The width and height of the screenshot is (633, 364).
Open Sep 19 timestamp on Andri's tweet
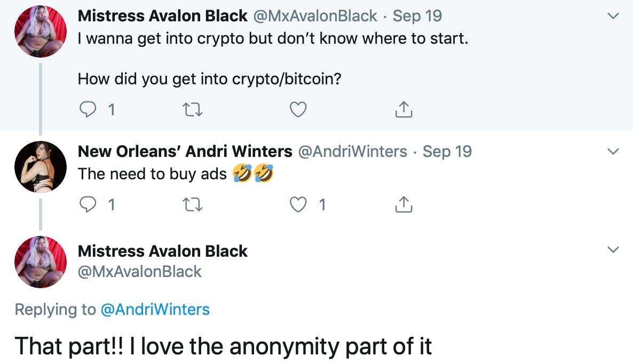pos(447,152)
